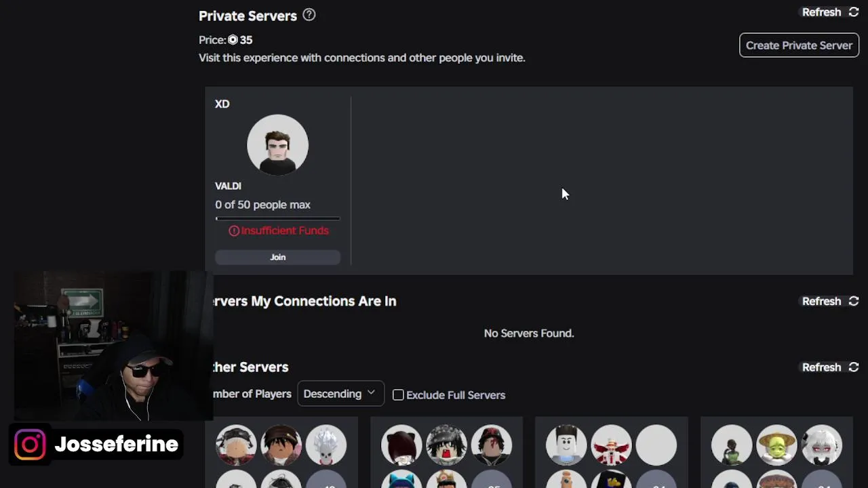Click the Instagram logo icon
This screenshot has height=488, width=868.
[x=30, y=445]
